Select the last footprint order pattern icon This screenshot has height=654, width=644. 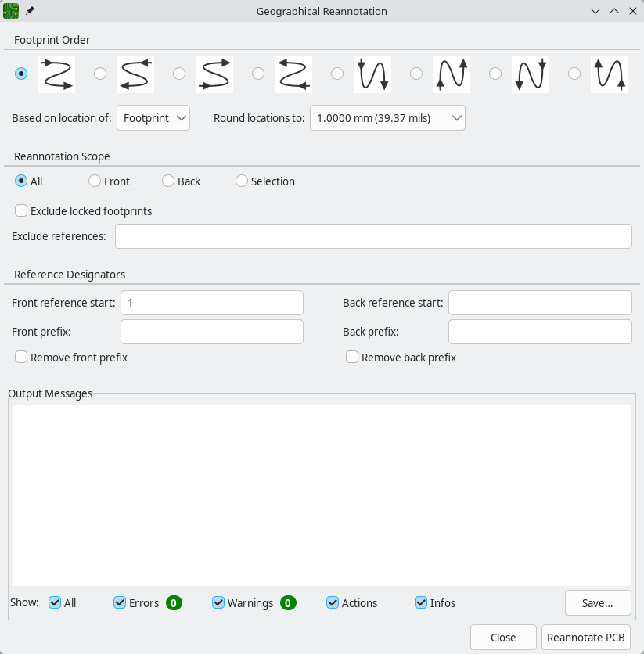coord(609,74)
